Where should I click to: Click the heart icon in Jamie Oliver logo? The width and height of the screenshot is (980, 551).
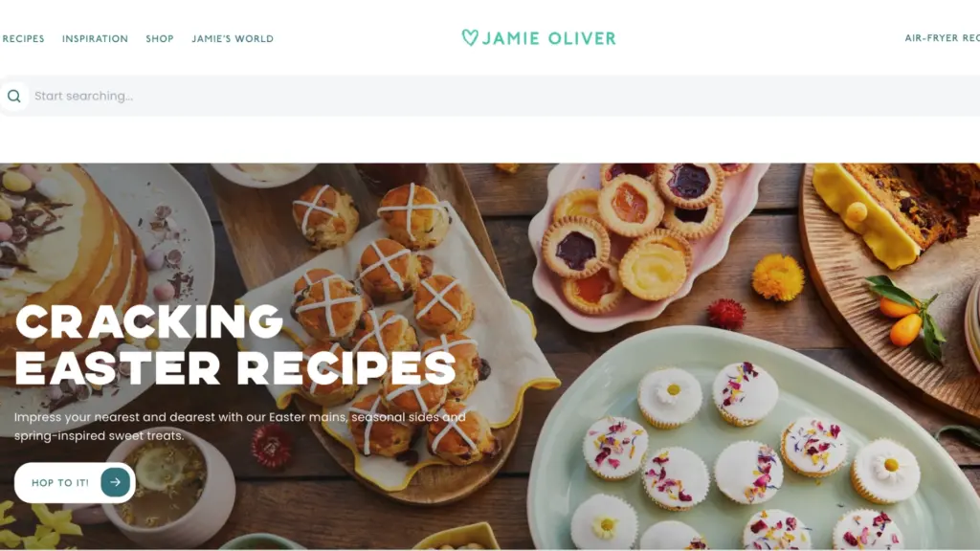click(470, 37)
